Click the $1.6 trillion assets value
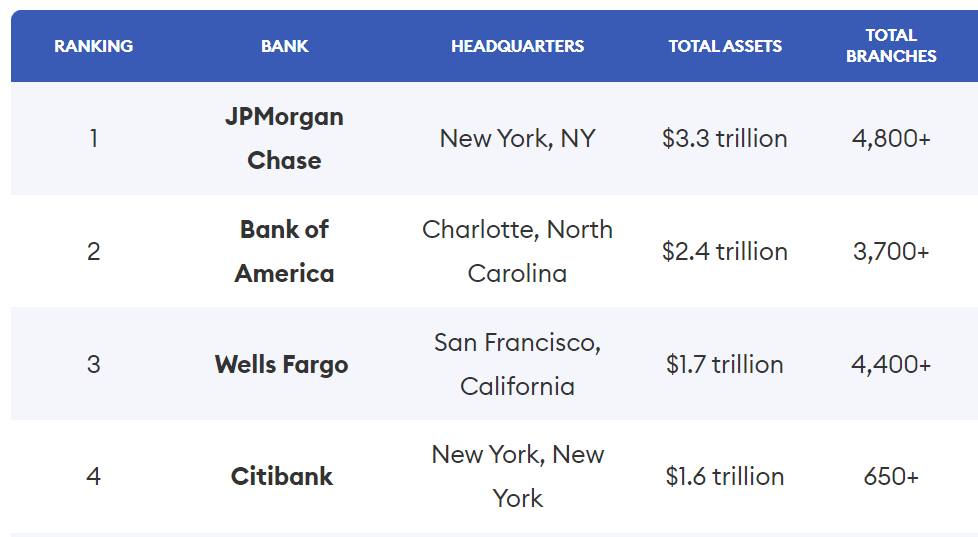The width and height of the screenshot is (978, 537). (725, 476)
